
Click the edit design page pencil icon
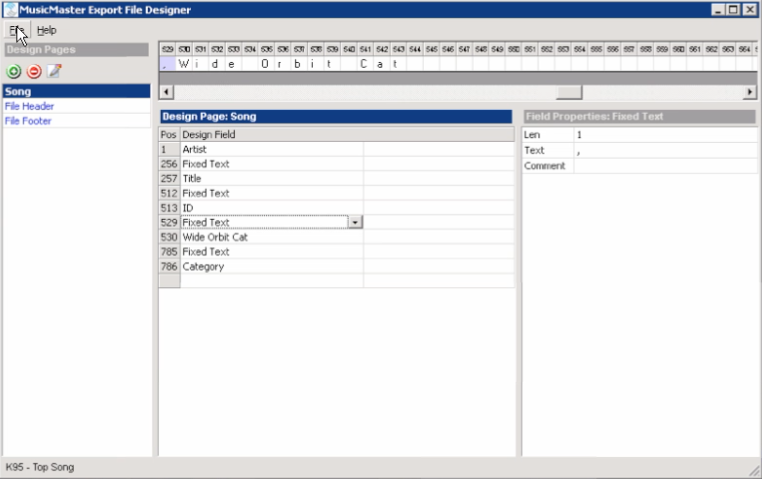point(53,71)
